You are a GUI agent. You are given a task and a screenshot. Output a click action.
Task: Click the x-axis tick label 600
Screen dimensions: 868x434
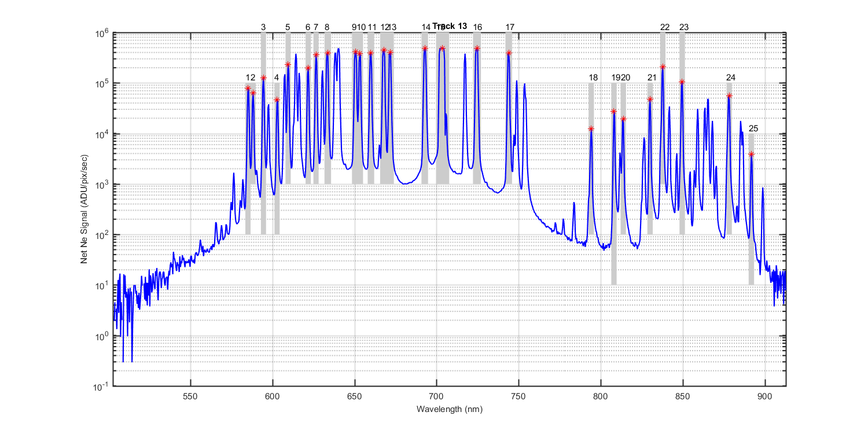pyautogui.click(x=273, y=396)
